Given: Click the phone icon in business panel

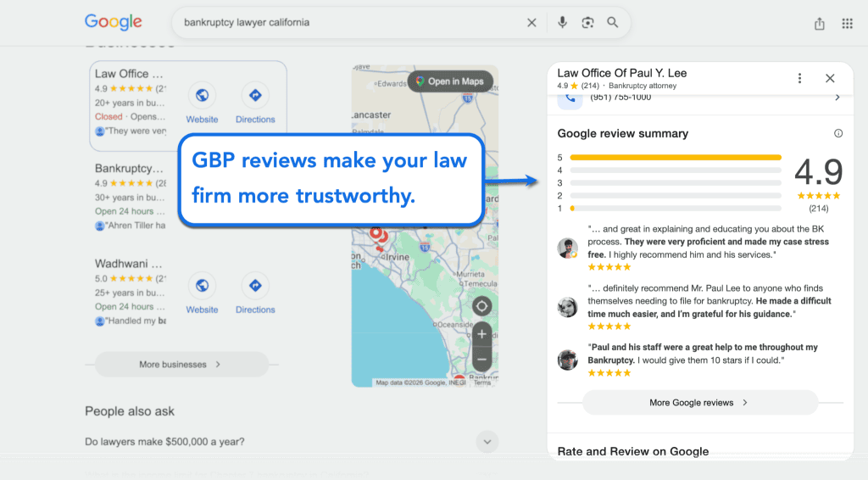Looking at the screenshot, I should (x=570, y=98).
